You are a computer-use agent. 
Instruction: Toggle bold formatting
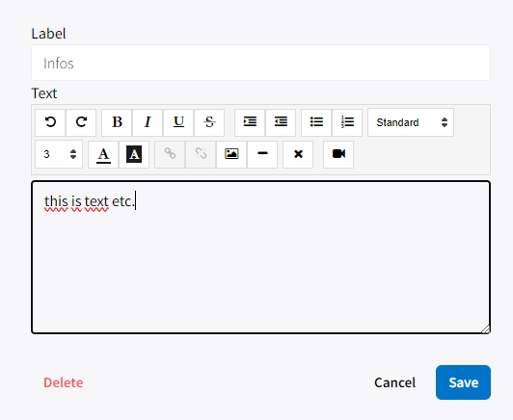coord(117,122)
